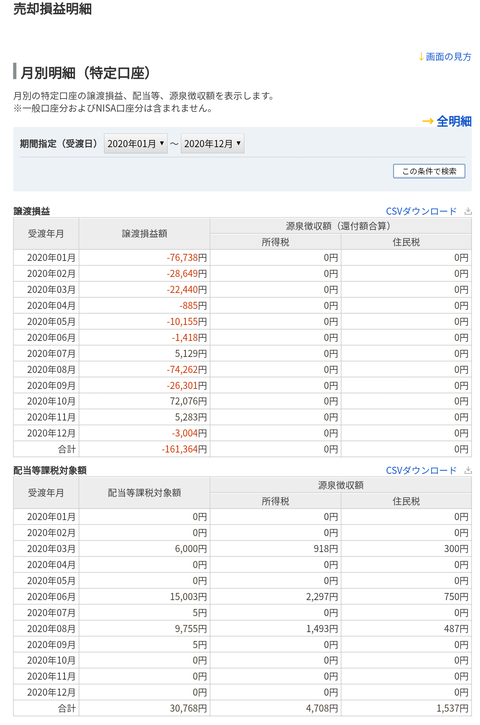
Task: Click the 売却損益明細 page title
Action: (52, 9)
